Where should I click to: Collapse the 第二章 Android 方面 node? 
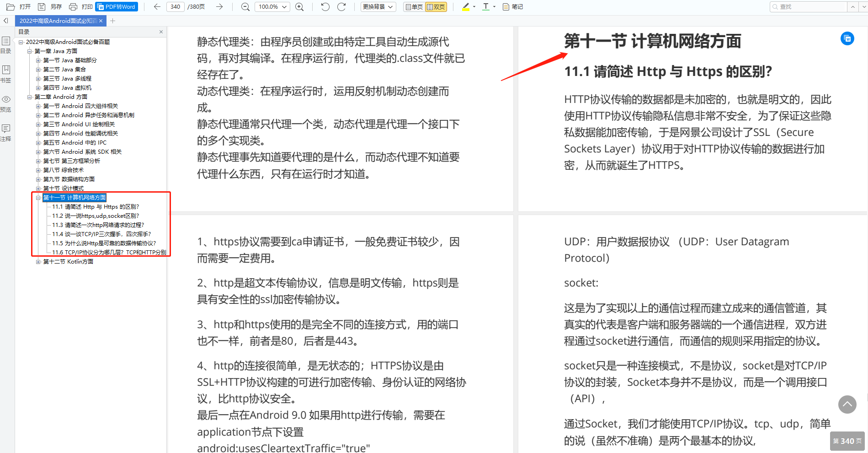[x=30, y=97]
